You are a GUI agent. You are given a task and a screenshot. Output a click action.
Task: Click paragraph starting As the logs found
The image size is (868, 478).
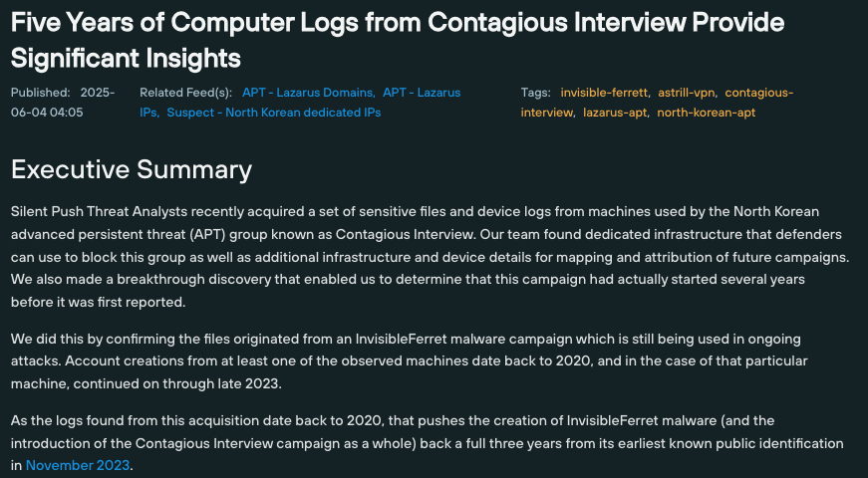[427, 443]
